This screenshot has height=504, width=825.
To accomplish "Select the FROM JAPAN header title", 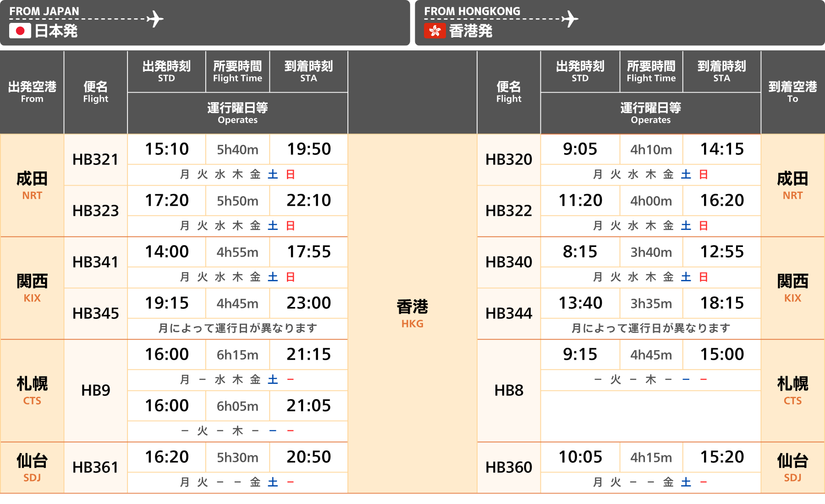I will (x=44, y=11).
